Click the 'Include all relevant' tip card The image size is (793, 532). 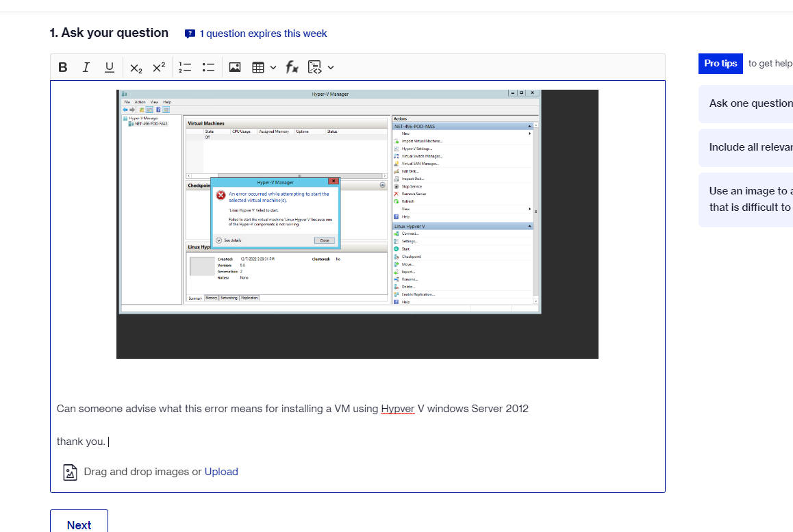746,148
